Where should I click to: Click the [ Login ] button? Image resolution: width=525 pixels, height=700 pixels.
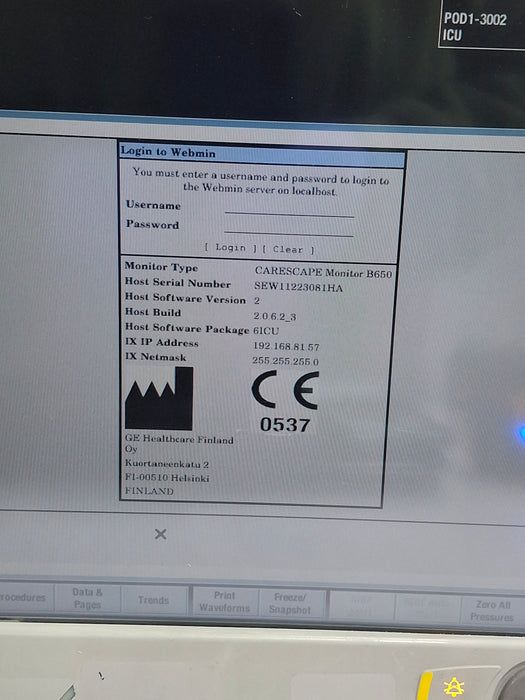point(230,248)
